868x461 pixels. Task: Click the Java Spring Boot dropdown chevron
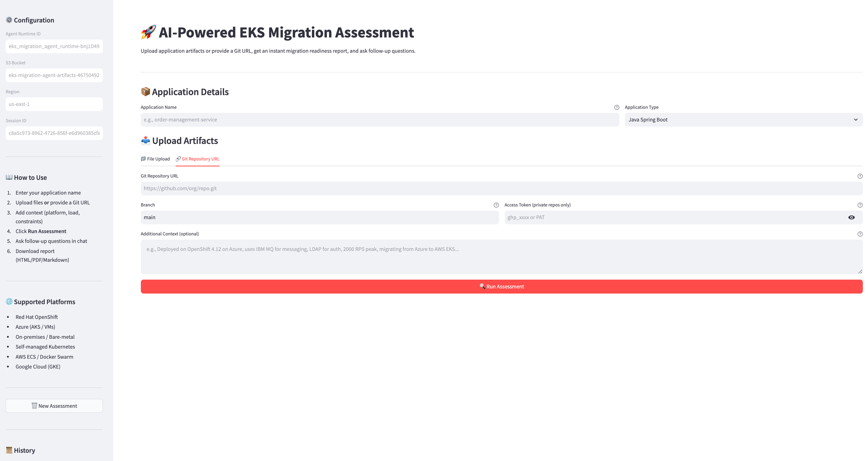(x=855, y=120)
